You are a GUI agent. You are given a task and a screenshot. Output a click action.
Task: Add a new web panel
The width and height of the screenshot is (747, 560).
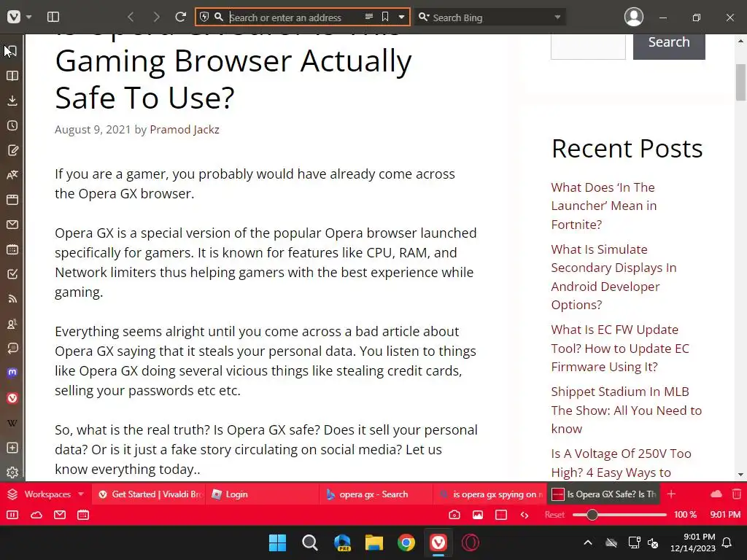click(12, 448)
